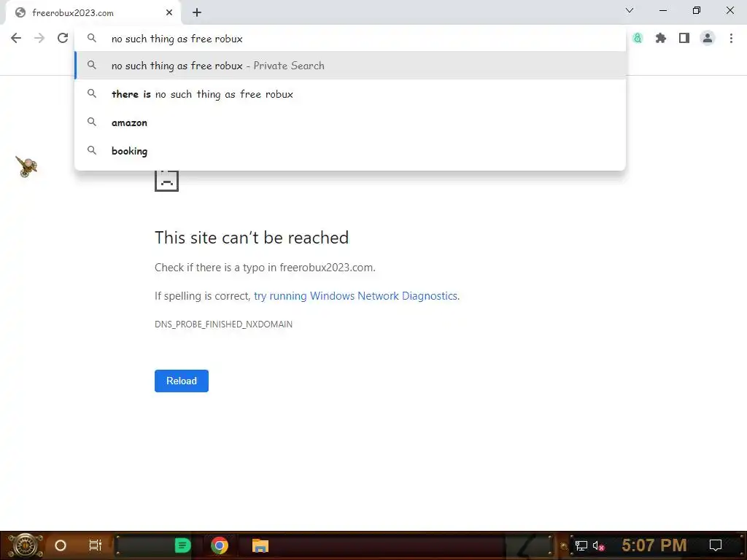Screen dimensions: 747x560
Task: Click the network icon in the system tray
Action: click(x=581, y=545)
